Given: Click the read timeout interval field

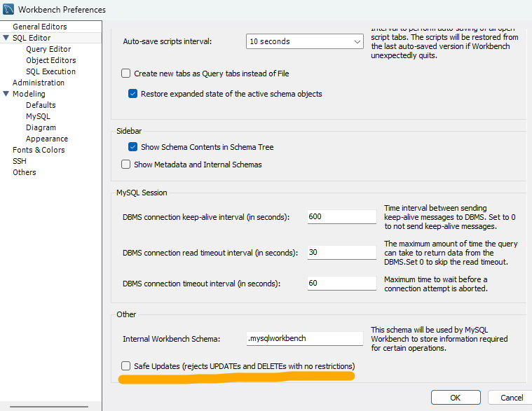Looking at the screenshot, I should pyautogui.click(x=341, y=253).
